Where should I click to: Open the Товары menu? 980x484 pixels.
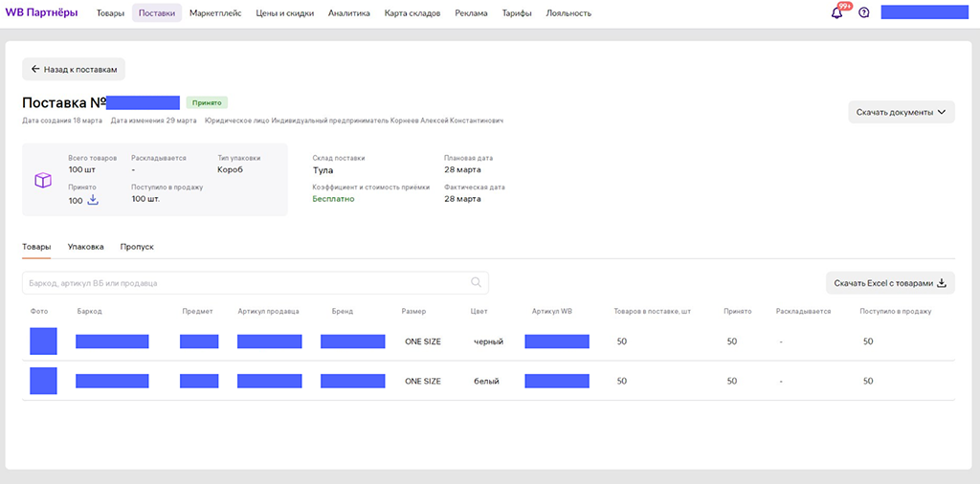(x=110, y=13)
